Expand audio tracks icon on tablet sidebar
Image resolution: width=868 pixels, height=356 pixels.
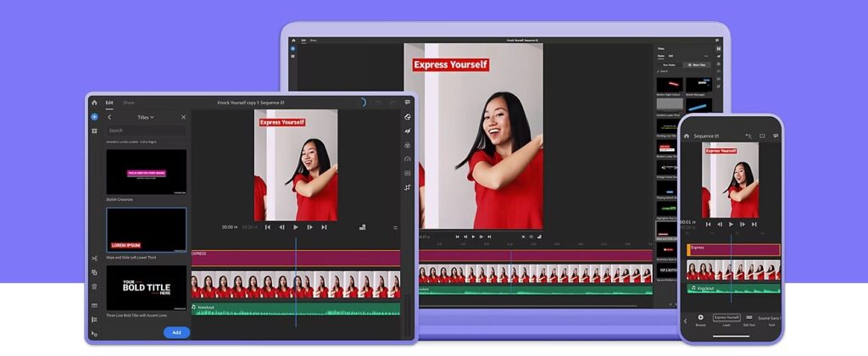(x=94, y=306)
